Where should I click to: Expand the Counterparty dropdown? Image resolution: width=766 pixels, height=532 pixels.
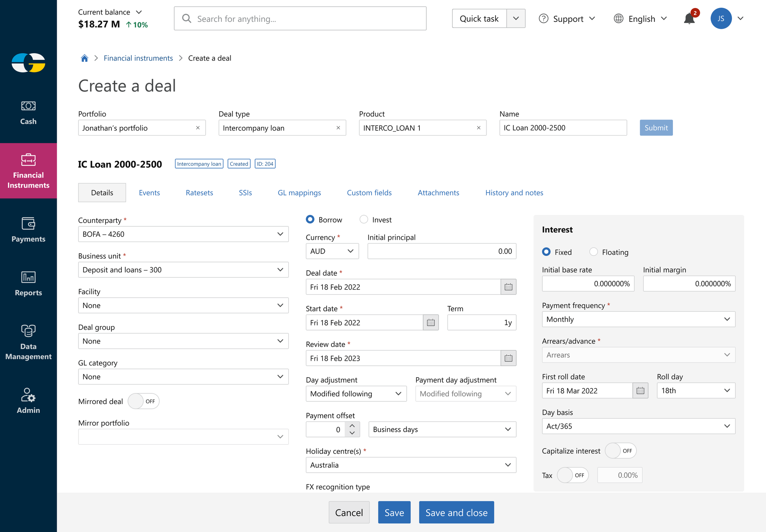tap(280, 234)
